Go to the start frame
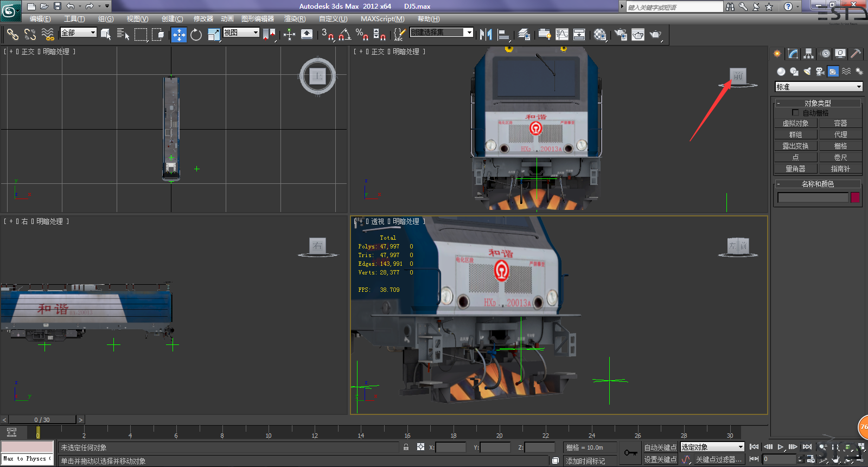This screenshot has width=868, height=467. pos(754,447)
